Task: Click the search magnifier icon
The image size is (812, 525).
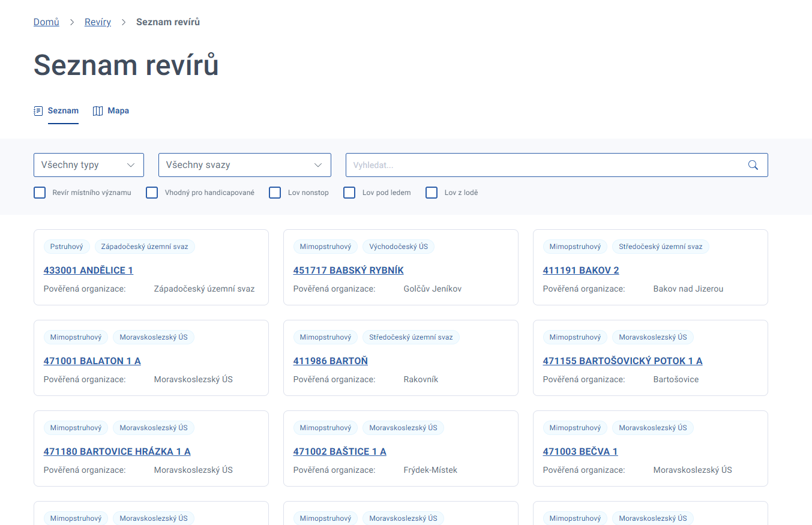Action: point(753,165)
